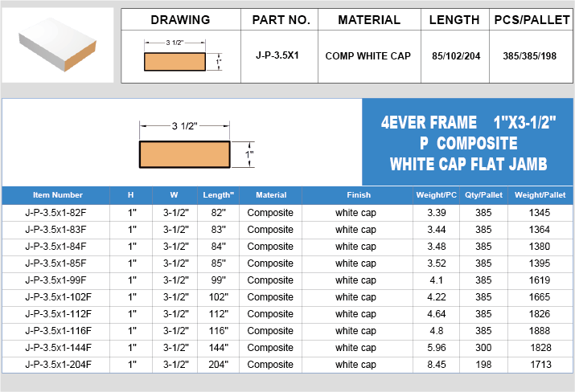Select item J-P-3.5x1-144F
575x392 pixels.
[x=59, y=347]
